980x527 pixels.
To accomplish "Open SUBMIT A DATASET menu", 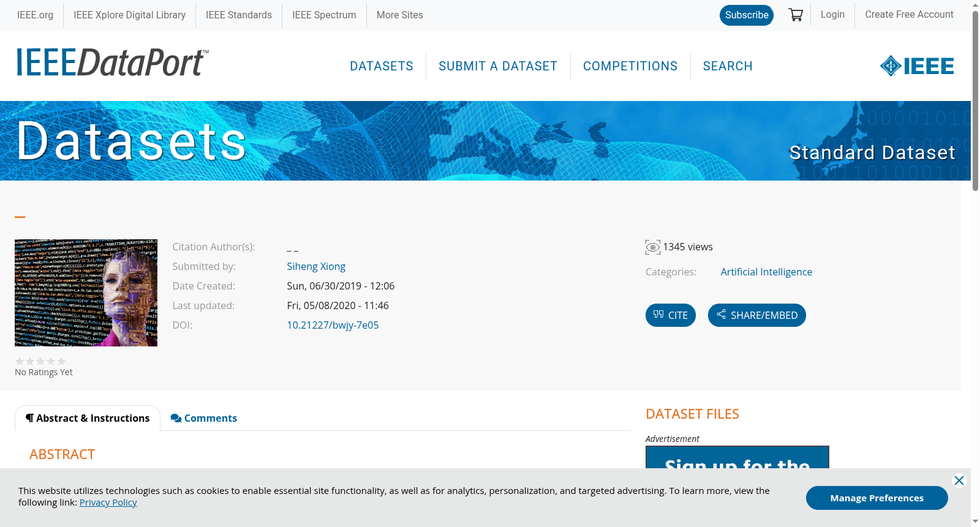I will click(498, 66).
